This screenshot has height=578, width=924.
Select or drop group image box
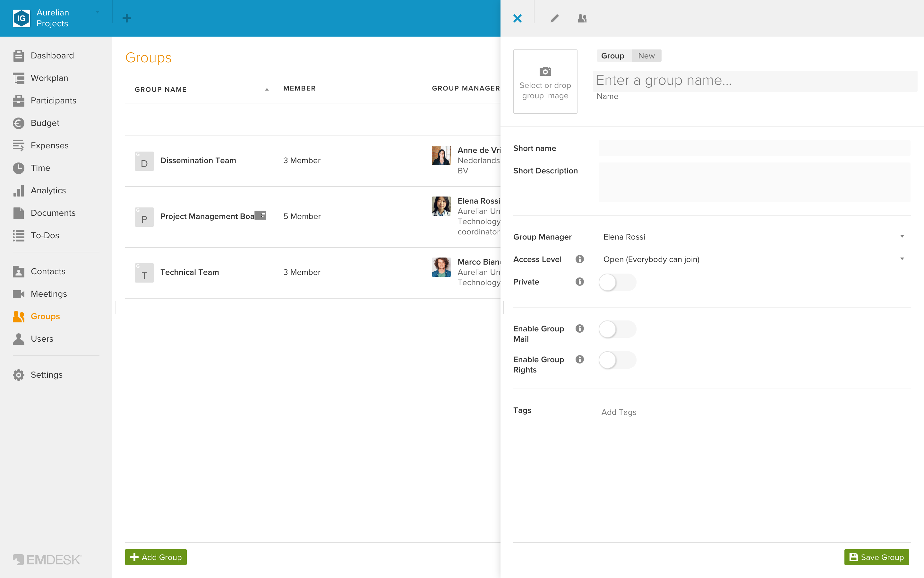(x=545, y=82)
